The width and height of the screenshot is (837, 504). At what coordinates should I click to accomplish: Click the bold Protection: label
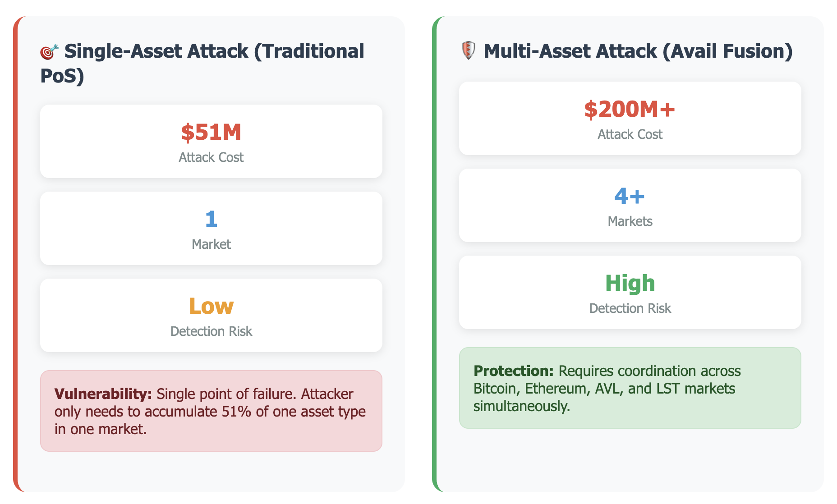pos(513,371)
